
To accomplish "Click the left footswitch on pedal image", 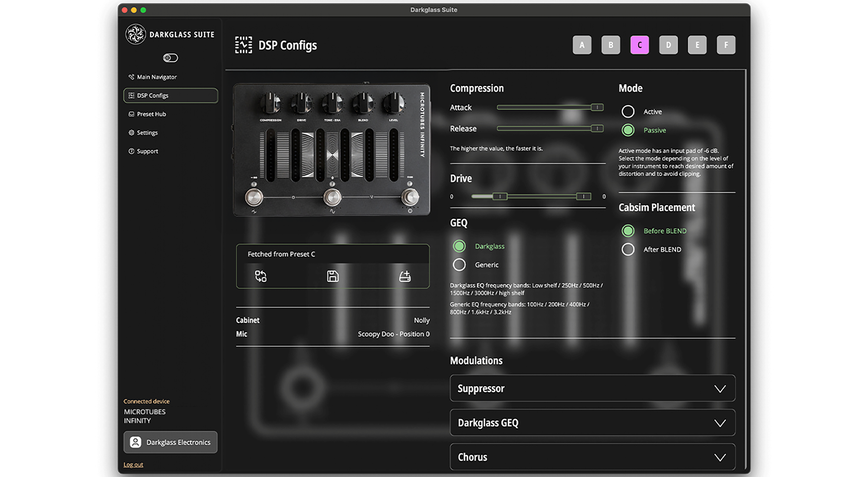I will 254,197.
